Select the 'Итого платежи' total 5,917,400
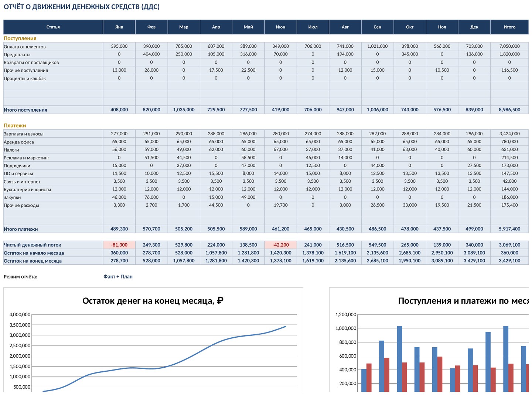The image size is (532, 395). pos(509,229)
